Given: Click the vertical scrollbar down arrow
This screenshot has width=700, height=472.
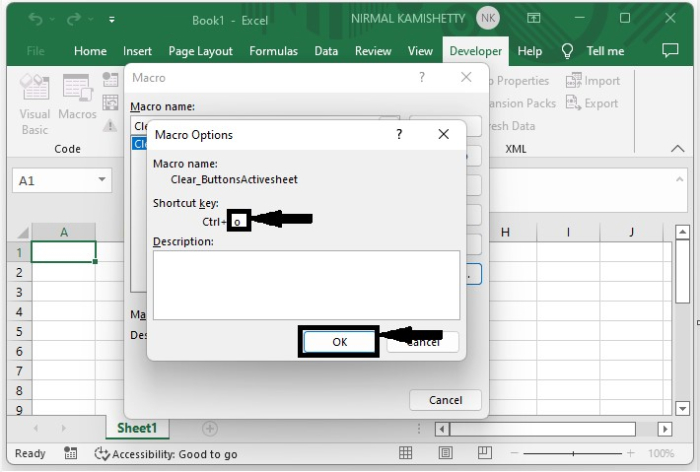Looking at the screenshot, I should 682,408.
